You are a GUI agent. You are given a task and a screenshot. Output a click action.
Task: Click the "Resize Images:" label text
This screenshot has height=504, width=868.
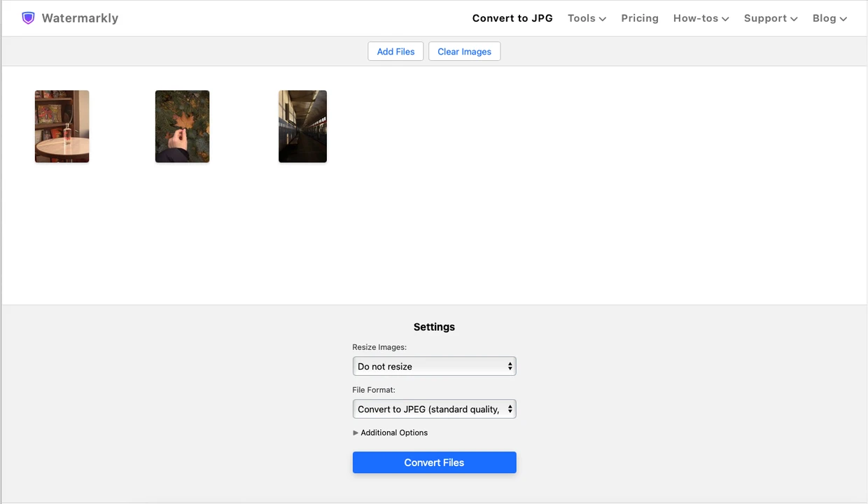379,347
